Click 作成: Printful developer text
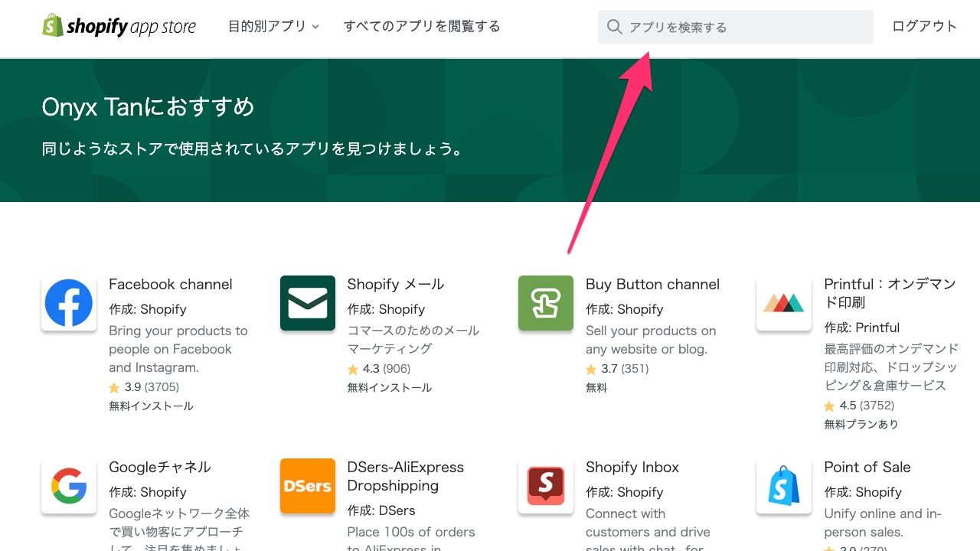The height and width of the screenshot is (551, 980). click(x=862, y=328)
